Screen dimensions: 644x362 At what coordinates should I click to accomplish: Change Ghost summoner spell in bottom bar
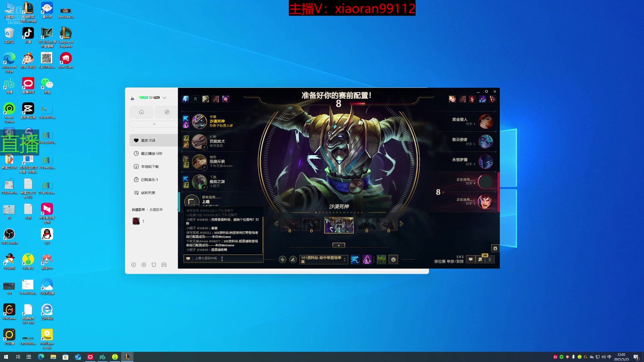[x=355, y=259]
